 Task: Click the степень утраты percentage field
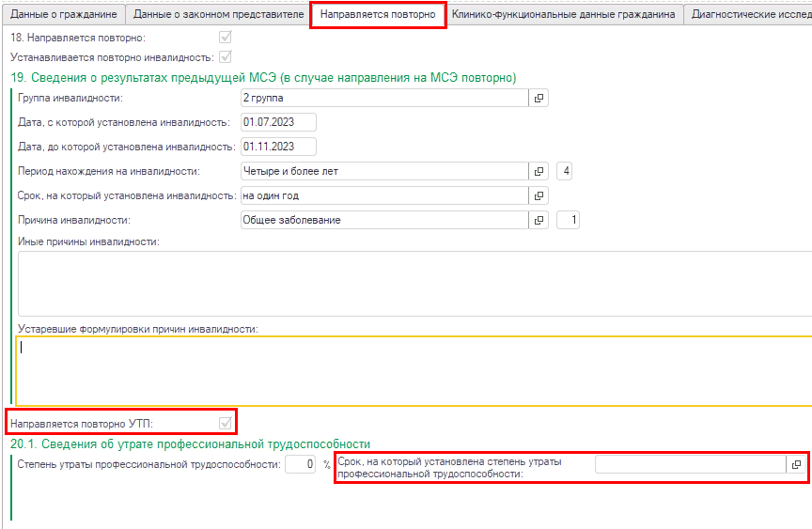[x=300, y=464]
